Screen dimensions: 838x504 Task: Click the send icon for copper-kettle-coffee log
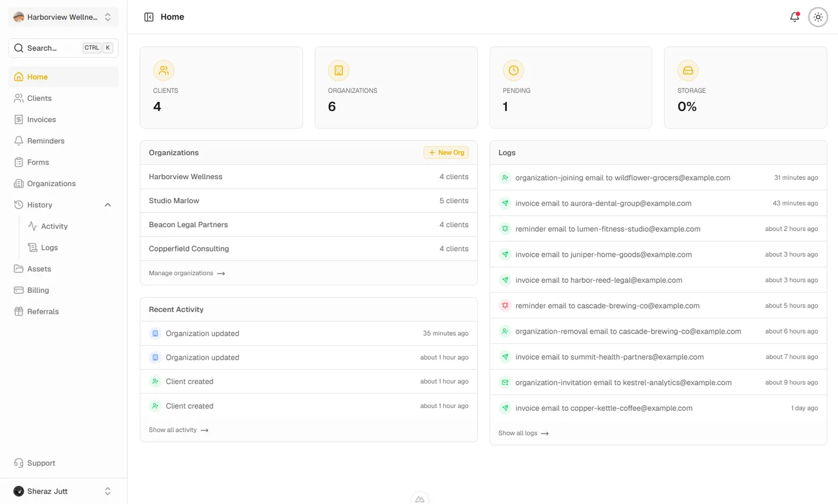pyautogui.click(x=505, y=408)
